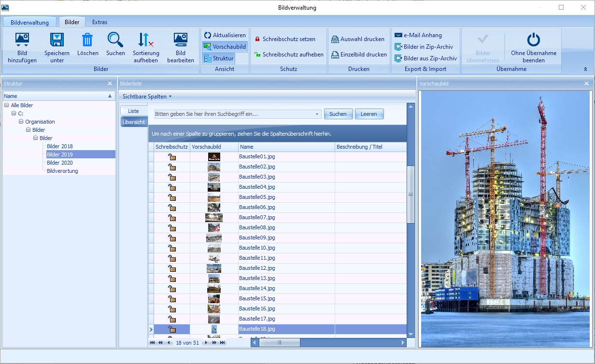Click Ohne Übernahme beenden power icon
This screenshot has width=595, height=364.
pos(534,40)
